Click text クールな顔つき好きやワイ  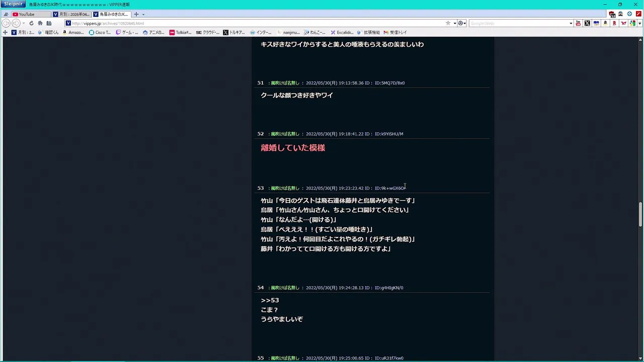coord(297,95)
